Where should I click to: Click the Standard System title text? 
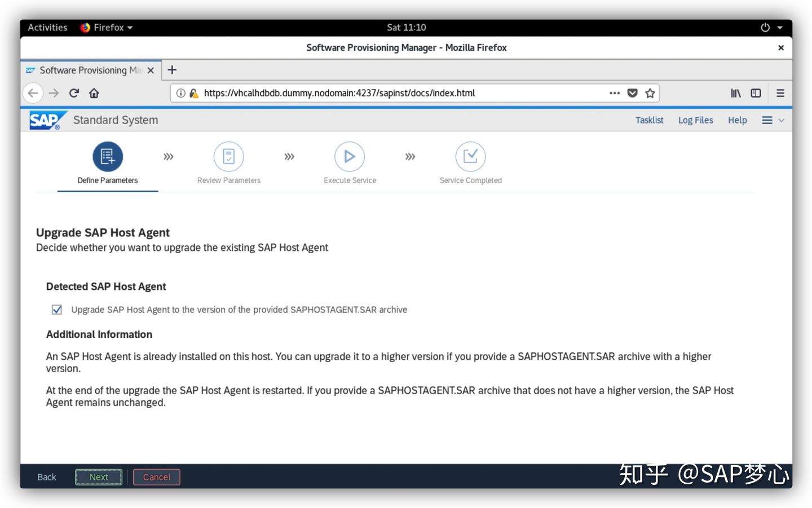point(116,120)
